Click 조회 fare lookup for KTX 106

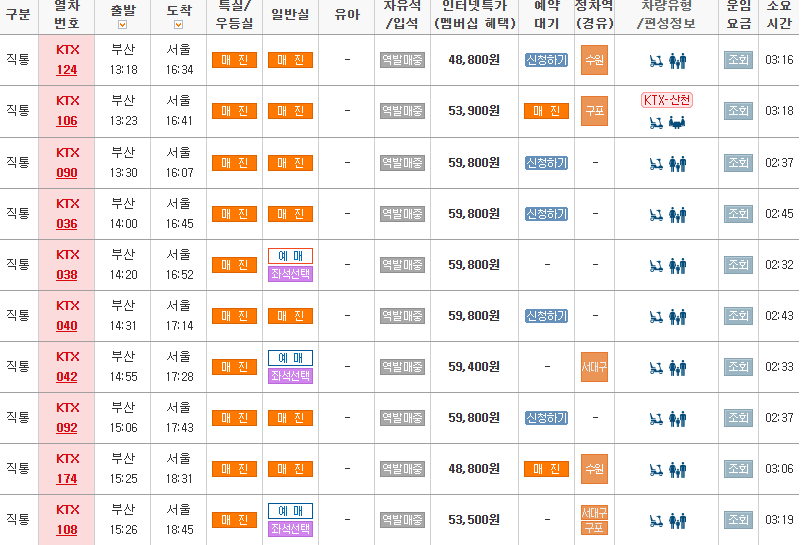738,111
